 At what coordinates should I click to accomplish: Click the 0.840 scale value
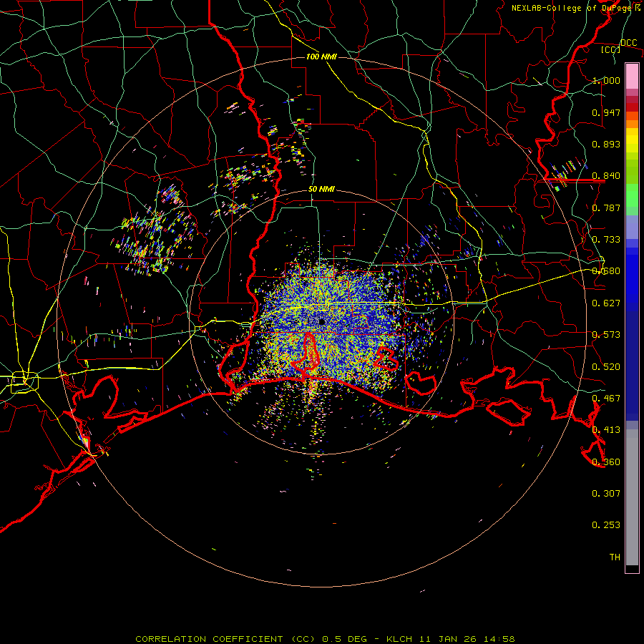click(606, 176)
